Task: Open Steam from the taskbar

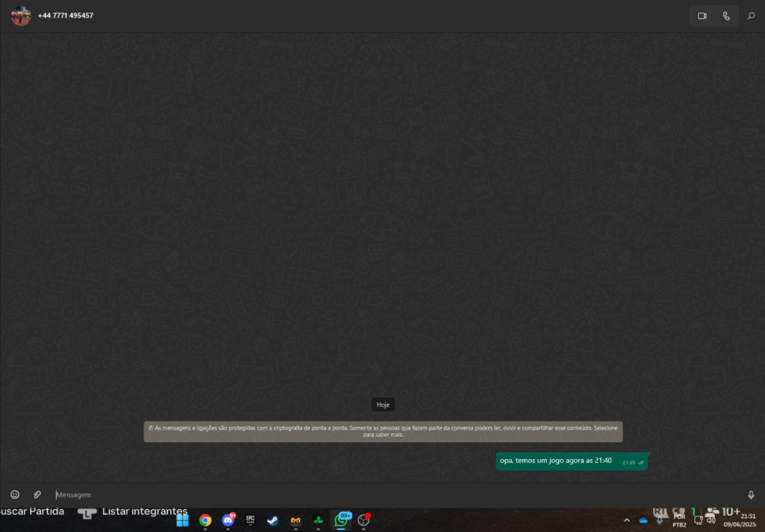Action: coord(272,521)
